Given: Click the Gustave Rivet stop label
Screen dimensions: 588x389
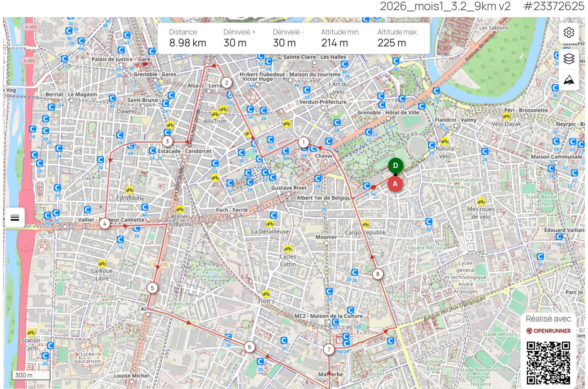Looking at the screenshot, I should click(x=288, y=188).
